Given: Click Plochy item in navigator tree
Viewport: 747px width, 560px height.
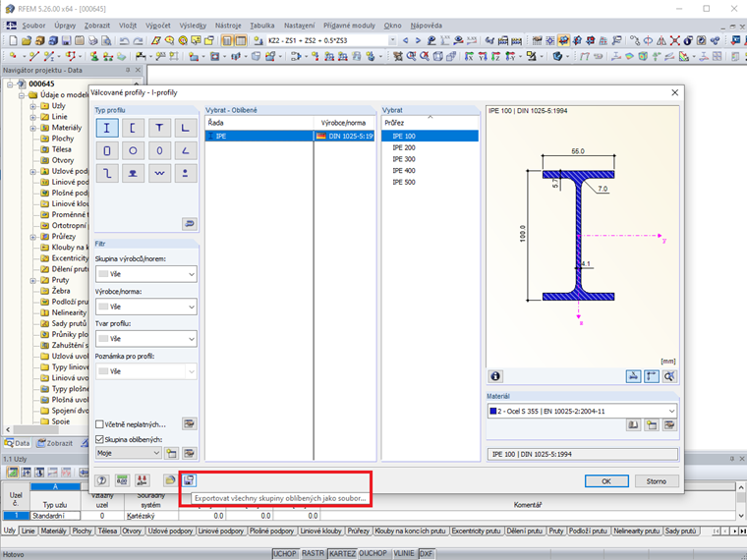Looking at the screenshot, I should [62, 139].
